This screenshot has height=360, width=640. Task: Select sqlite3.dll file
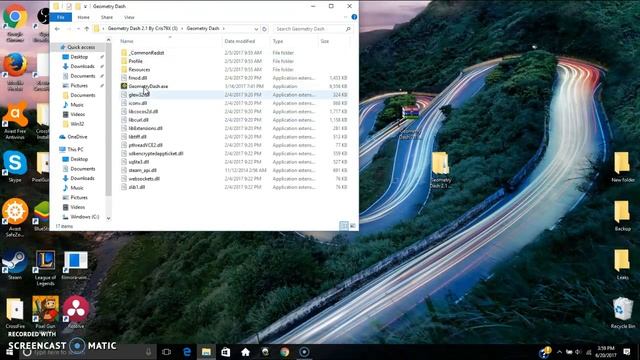139,162
